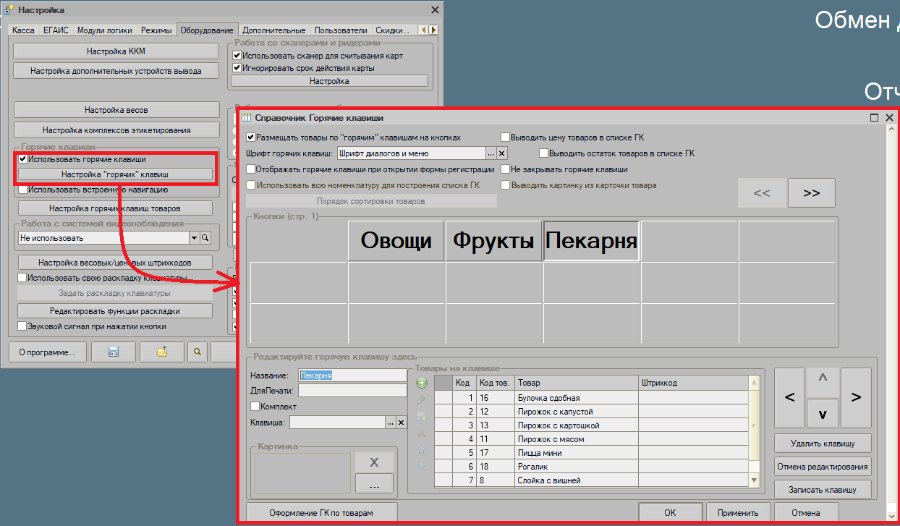Viewport: 900px width, 526px height.
Task: Click the move-down arrow icon beside goods table
Action: pyautogui.click(x=421, y=465)
